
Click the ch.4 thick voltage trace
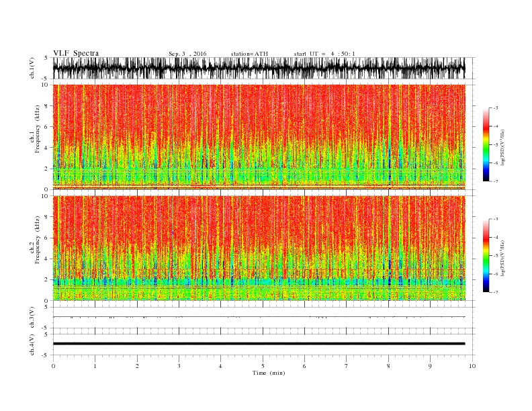[259, 344]
